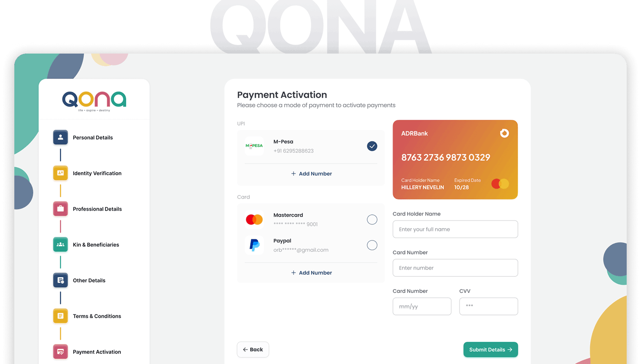Focus the CVV input field
The height and width of the screenshot is (364, 641).
(488, 306)
